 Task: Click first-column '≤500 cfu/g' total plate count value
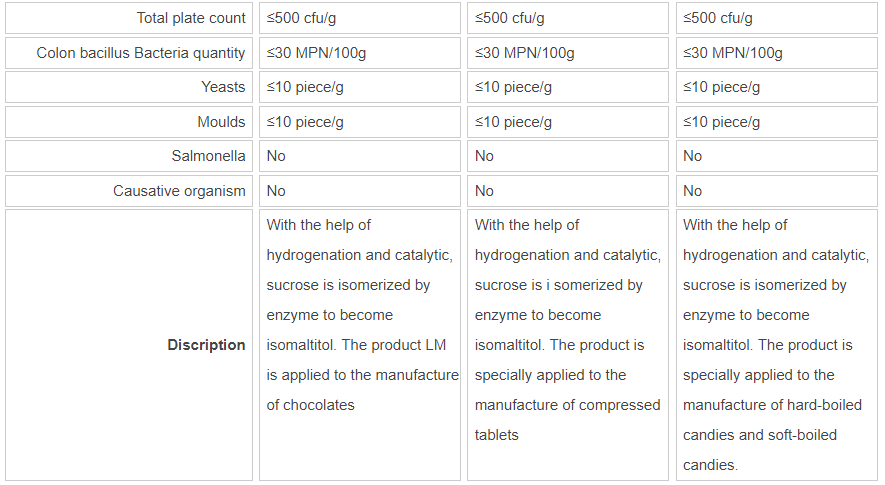point(305,18)
